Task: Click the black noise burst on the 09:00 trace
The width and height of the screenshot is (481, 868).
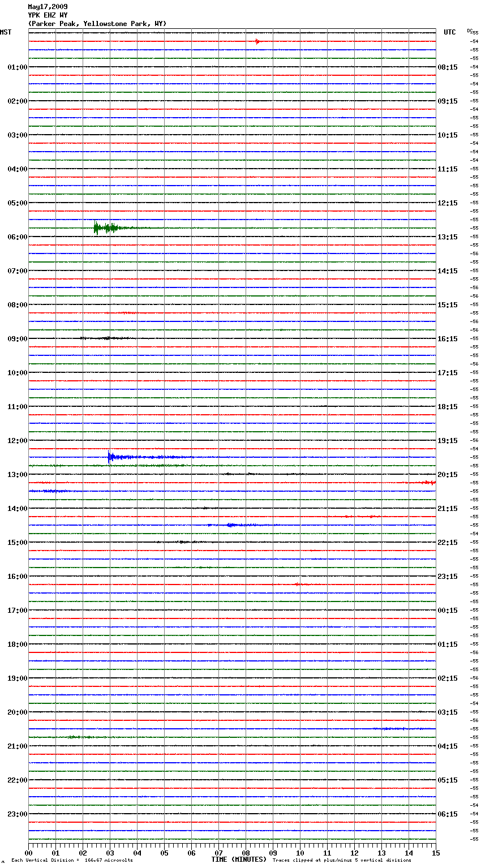Action: tap(108, 338)
